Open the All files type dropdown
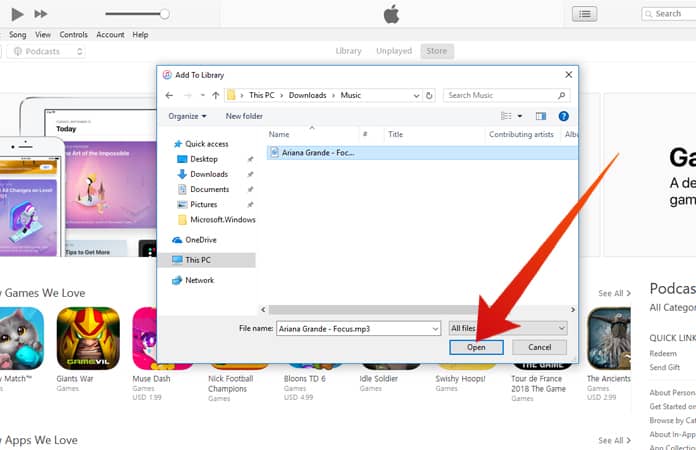 tap(508, 328)
